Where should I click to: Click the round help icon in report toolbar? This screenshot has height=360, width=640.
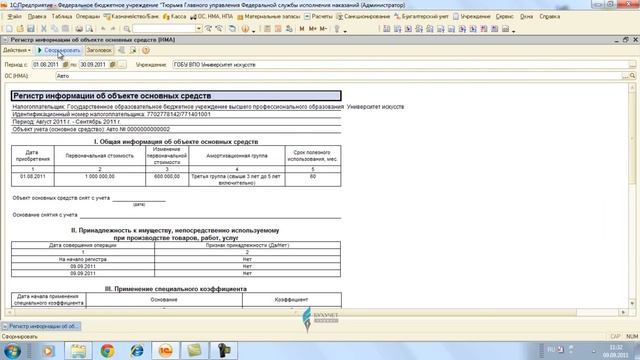[146, 50]
